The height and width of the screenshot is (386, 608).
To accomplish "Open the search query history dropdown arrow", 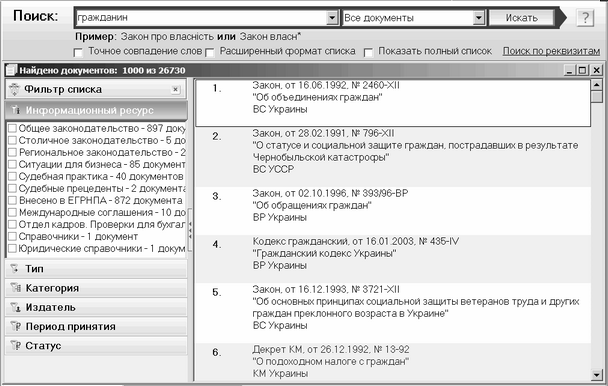I will 332,18.
